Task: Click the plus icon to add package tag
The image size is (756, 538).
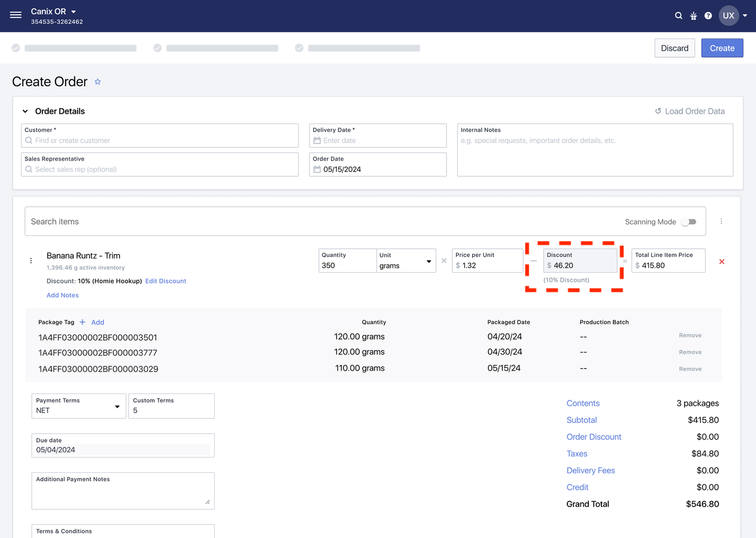Action: pos(83,322)
